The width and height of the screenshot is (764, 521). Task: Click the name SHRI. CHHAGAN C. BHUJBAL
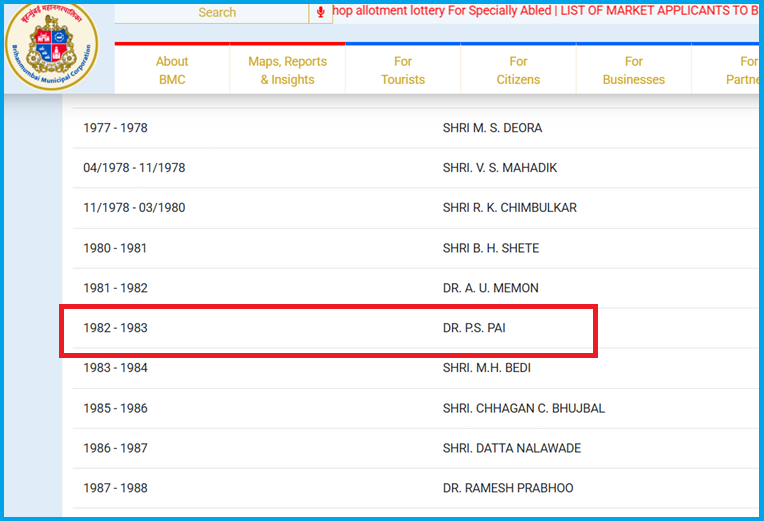[523, 408]
